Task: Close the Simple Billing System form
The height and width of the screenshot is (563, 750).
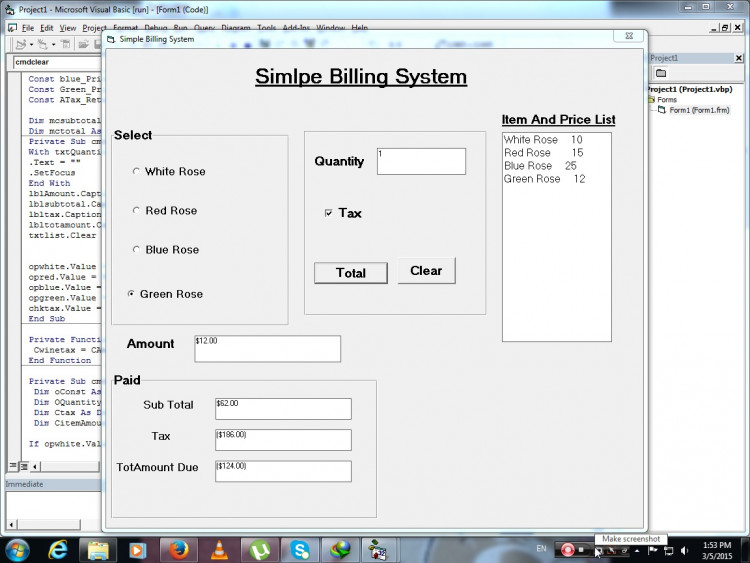Action: (629, 36)
